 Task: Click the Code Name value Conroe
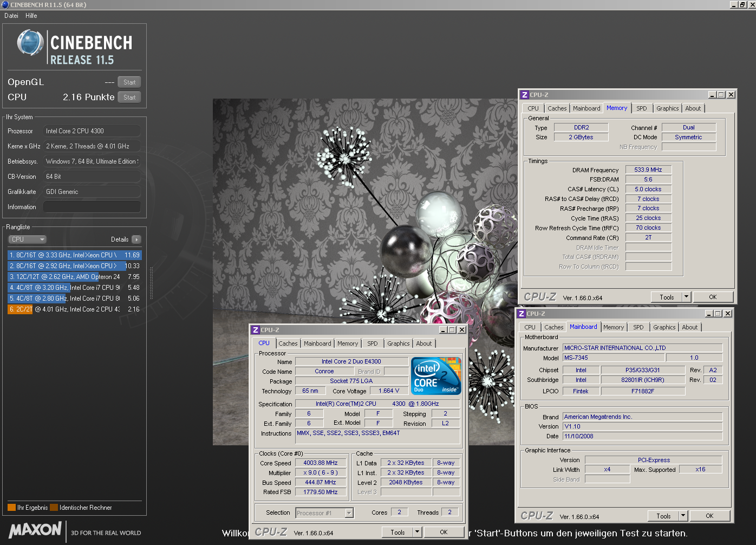click(324, 371)
